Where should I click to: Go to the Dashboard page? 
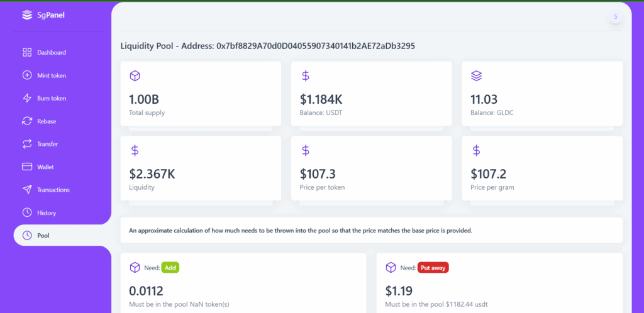click(x=52, y=53)
